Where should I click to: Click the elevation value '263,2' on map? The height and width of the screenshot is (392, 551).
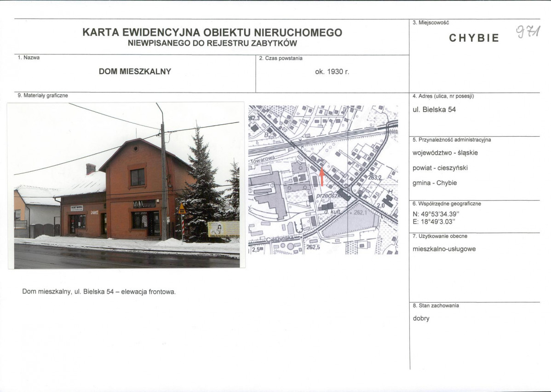tap(374, 178)
